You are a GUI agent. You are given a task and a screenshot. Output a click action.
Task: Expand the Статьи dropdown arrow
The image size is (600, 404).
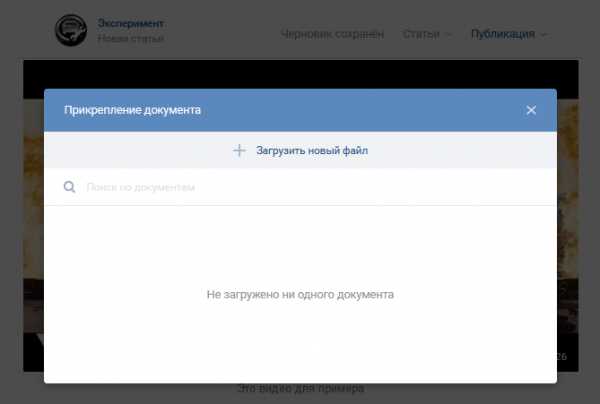[448, 34]
